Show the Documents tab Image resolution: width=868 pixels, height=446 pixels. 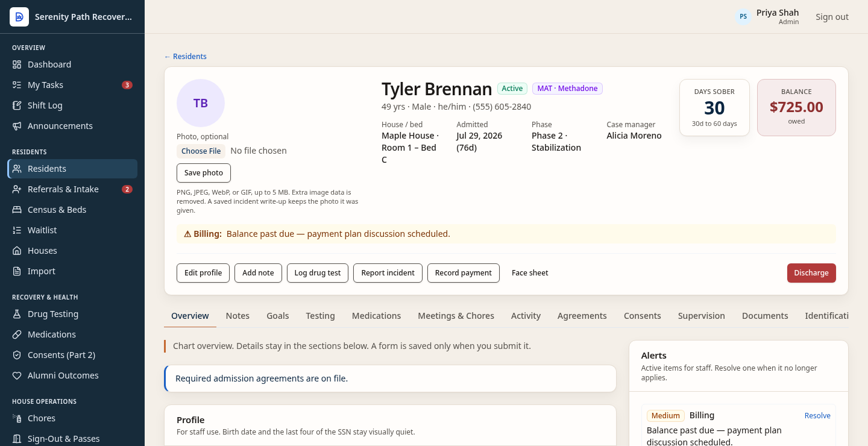pos(765,316)
